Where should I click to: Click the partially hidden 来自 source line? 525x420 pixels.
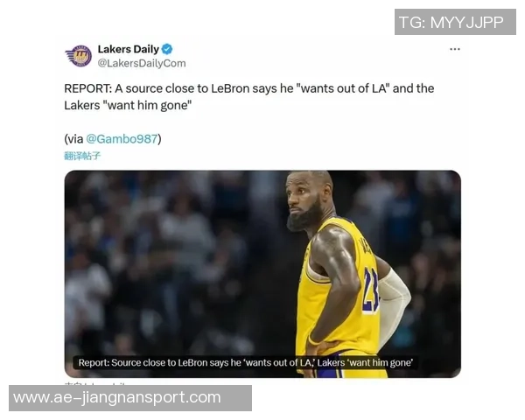click(x=97, y=383)
